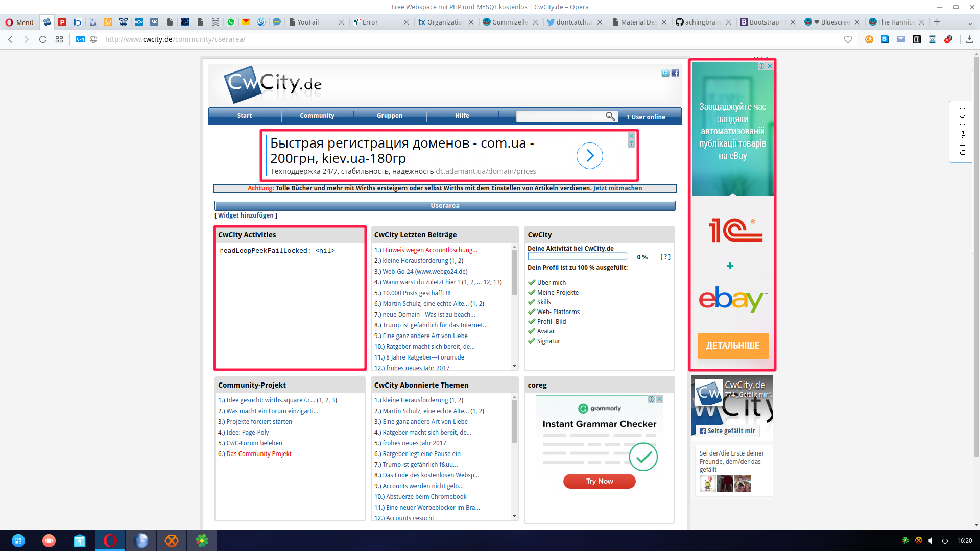Click the Opera Menü button
980x551 pixels.
pyautogui.click(x=19, y=22)
